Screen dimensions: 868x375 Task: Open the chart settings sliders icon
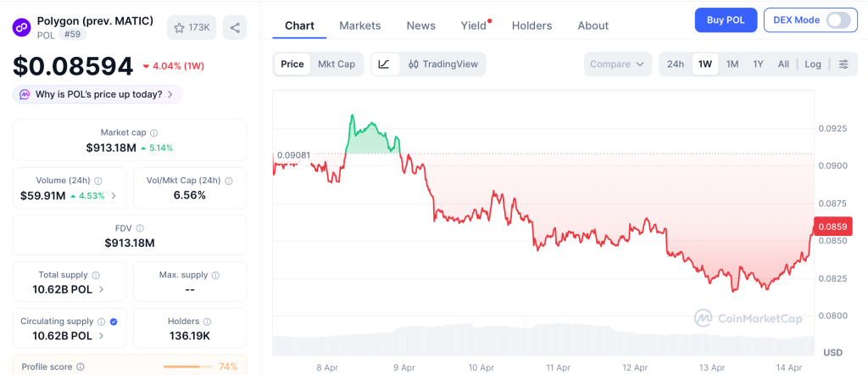[843, 64]
